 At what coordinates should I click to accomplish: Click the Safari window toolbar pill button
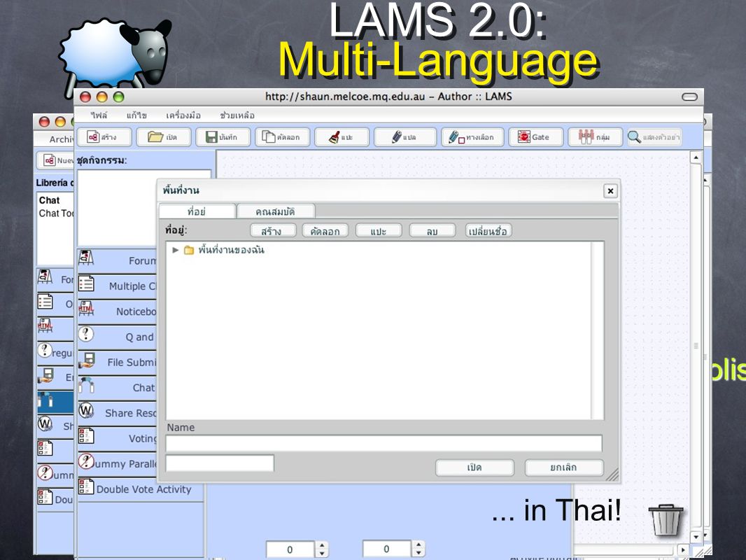coord(689,97)
